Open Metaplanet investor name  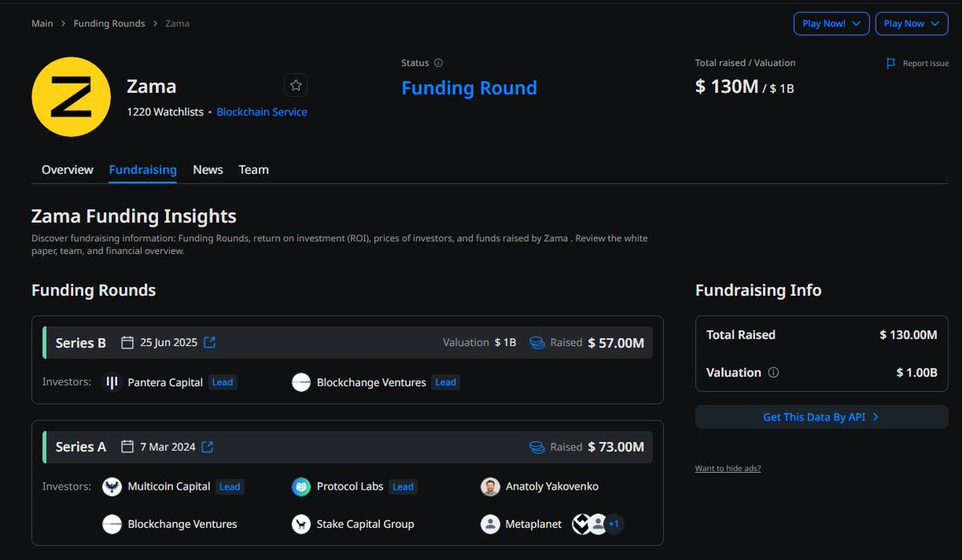(x=534, y=524)
